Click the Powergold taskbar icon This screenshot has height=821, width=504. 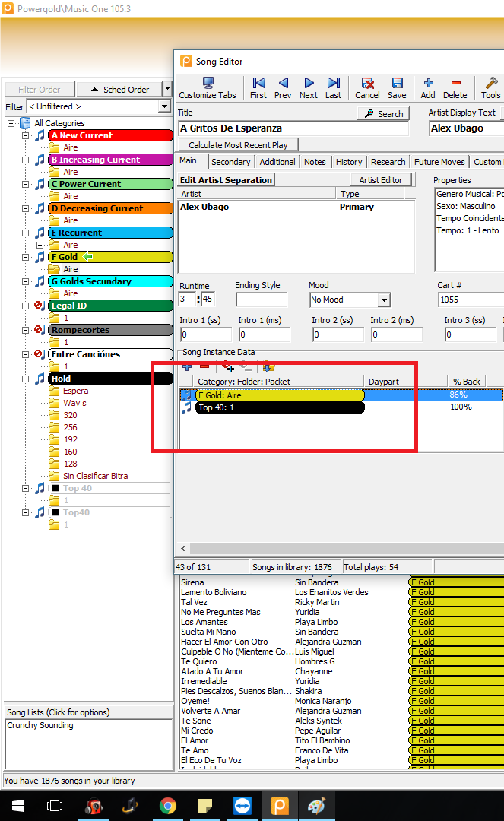pyautogui.click(x=280, y=806)
